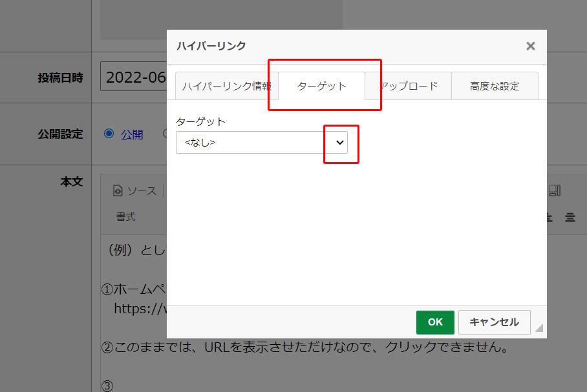
Task: Click the show blocks icon in editor toolbar
Action: coord(554,191)
